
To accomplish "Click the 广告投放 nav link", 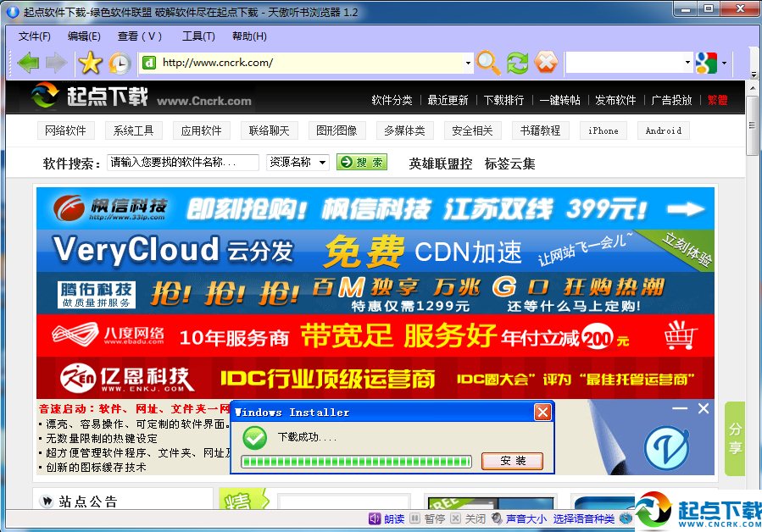I will pos(671,100).
